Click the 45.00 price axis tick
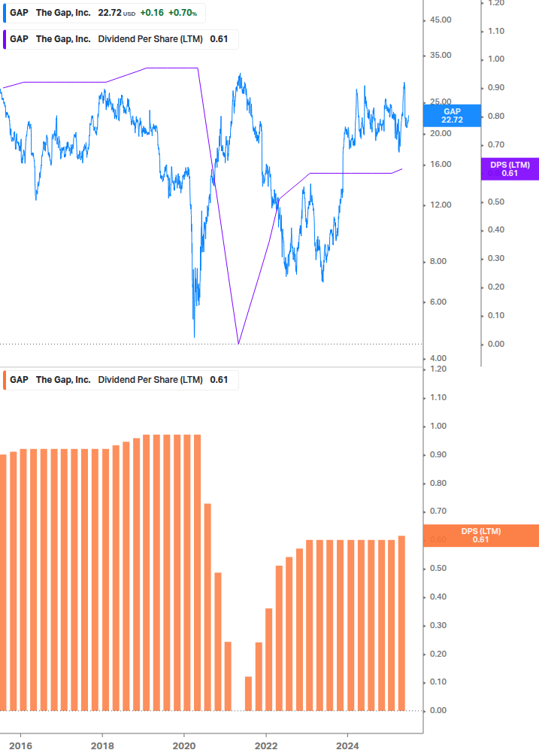This screenshot has height=756, width=539. (441, 20)
